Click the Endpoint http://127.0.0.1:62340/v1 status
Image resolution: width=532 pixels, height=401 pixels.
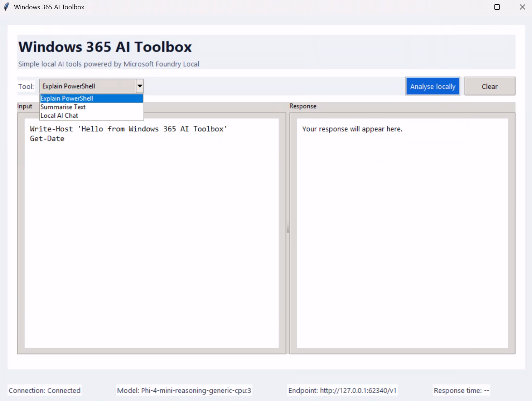click(342, 390)
